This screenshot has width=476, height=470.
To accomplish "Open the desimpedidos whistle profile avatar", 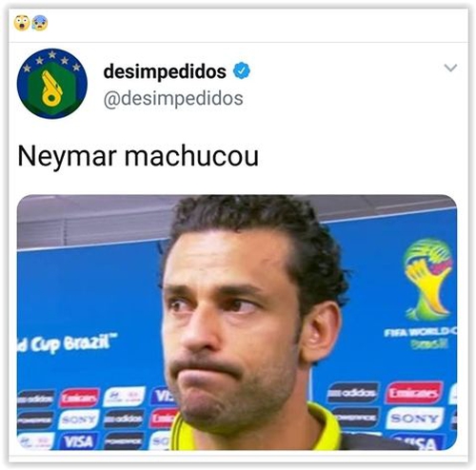I will pyautogui.click(x=52, y=84).
